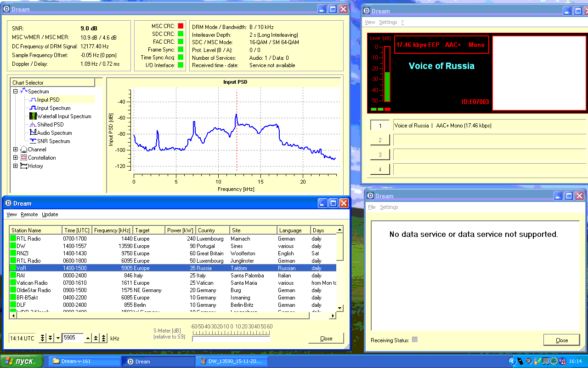Open Update menu in stations window
588x368 pixels.
(x=50, y=214)
